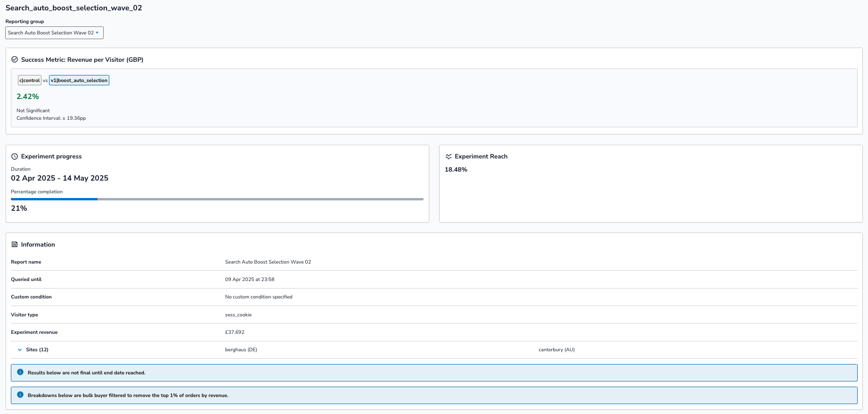Click the 09 Apr 2025 queried until value
This screenshot has height=414, width=868.
pos(250,280)
